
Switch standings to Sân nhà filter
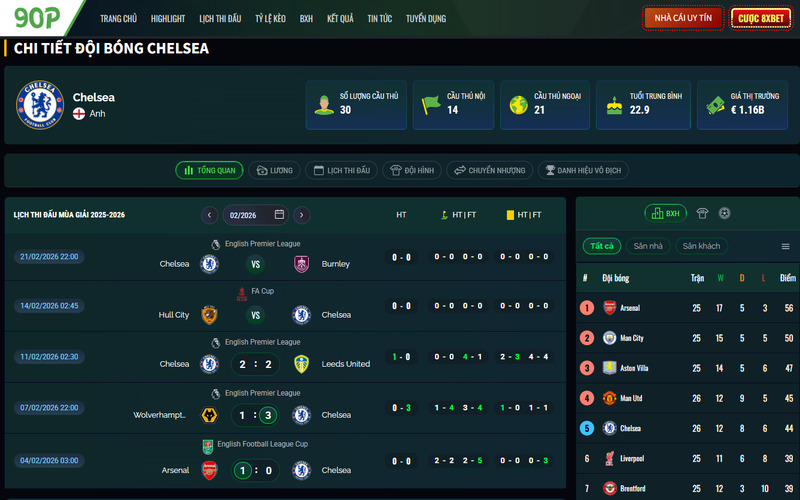648,246
